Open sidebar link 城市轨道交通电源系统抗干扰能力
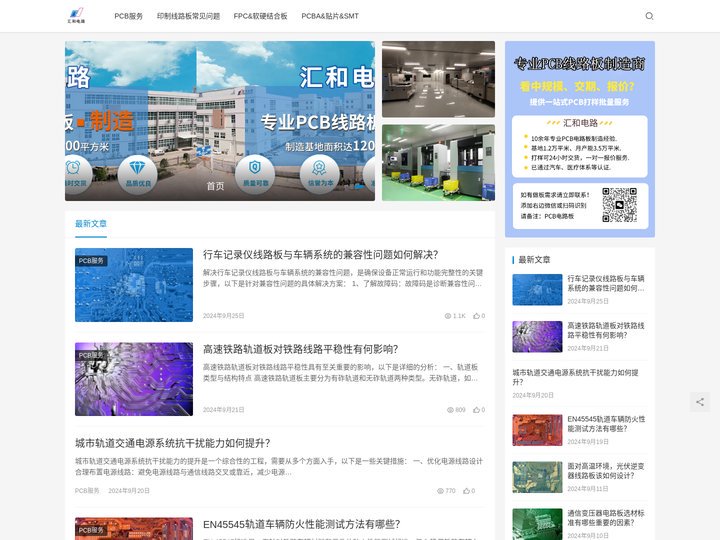This screenshot has width=720, height=540. point(575,377)
